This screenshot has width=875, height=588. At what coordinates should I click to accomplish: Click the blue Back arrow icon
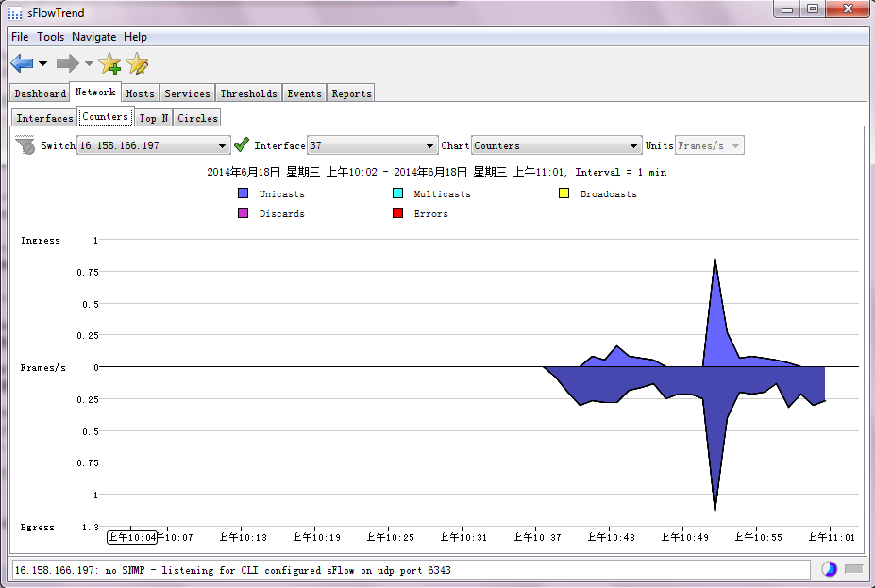22,63
